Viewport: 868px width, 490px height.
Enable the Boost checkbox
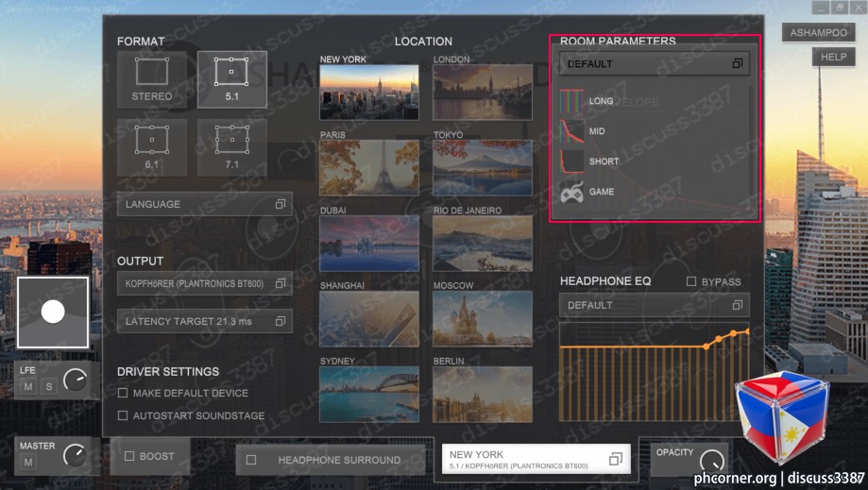coord(129,456)
